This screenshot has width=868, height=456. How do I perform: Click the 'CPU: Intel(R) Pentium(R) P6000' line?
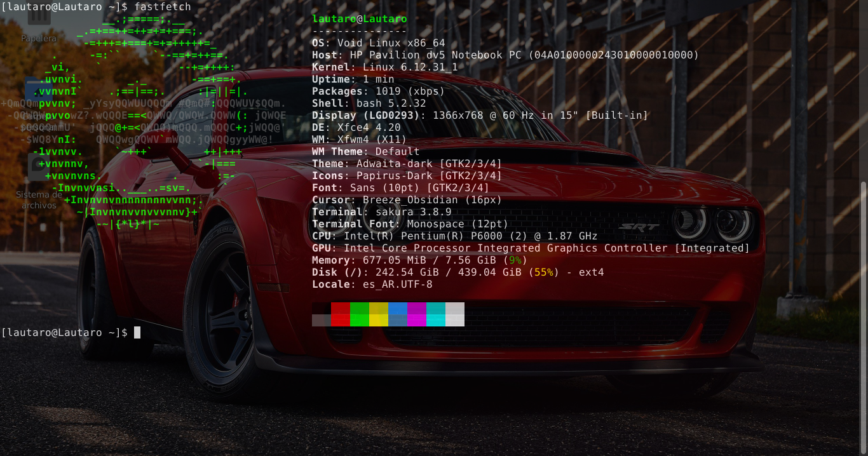click(x=455, y=236)
